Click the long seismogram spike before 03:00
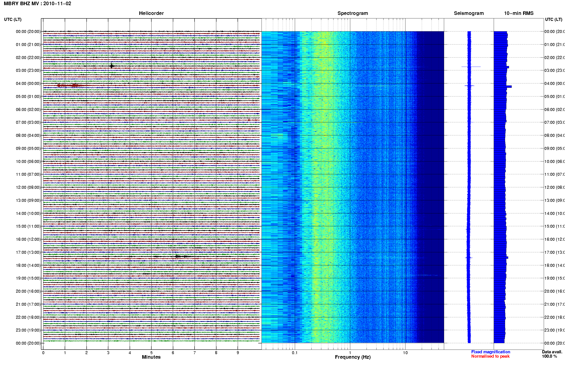This screenshot has height=368, width=588. pos(471,67)
